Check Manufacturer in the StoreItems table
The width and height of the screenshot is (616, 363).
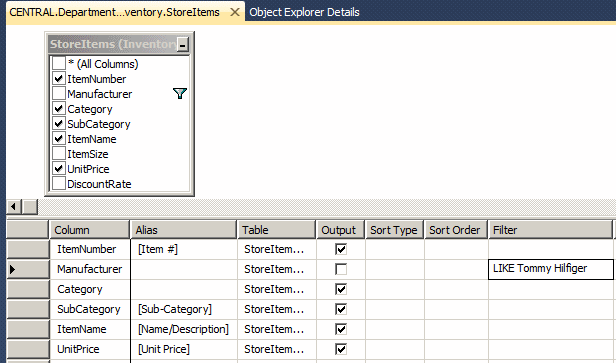pos(59,94)
